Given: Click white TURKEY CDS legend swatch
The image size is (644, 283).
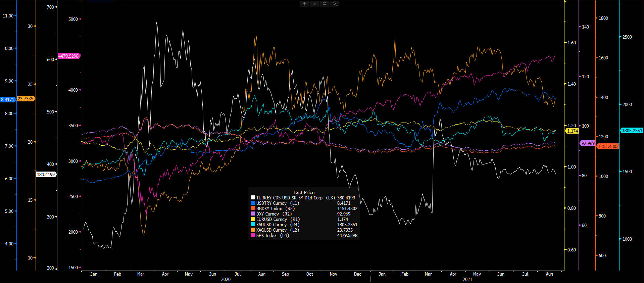Looking at the screenshot, I should [253, 198].
